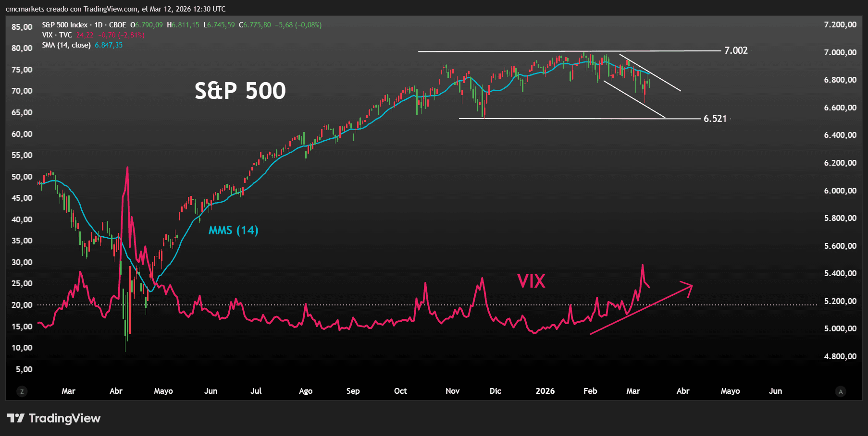Image resolution: width=868 pixels, height=436 pixels.
Task: Expand the 2026 label on the time axis
Action: pos(545,391)
